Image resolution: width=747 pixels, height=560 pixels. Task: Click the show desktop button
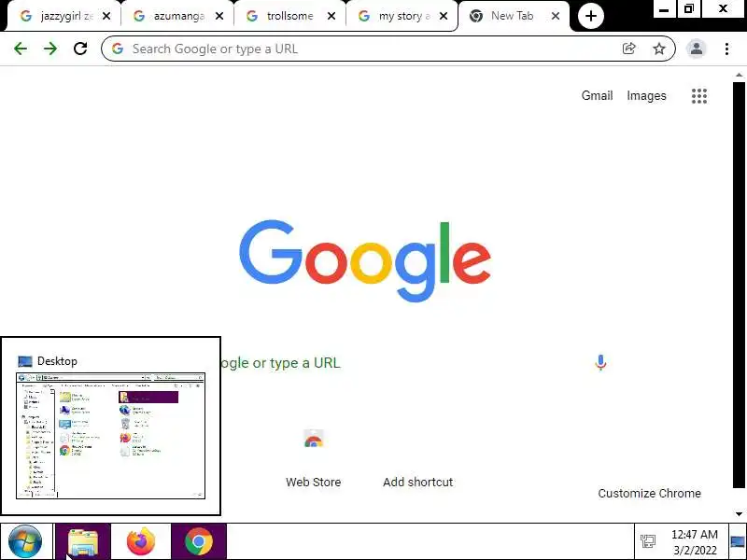coord(738,541)
